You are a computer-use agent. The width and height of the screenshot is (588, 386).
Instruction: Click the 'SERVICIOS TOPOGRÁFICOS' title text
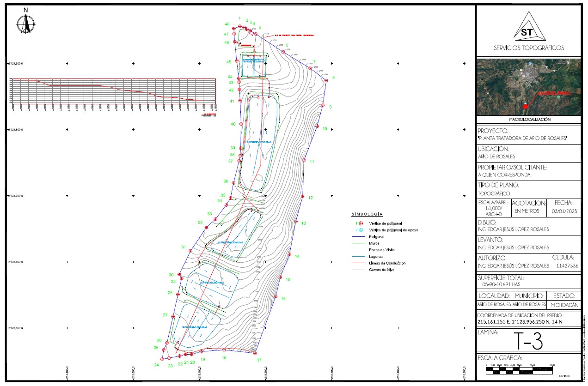coord(528,48)
